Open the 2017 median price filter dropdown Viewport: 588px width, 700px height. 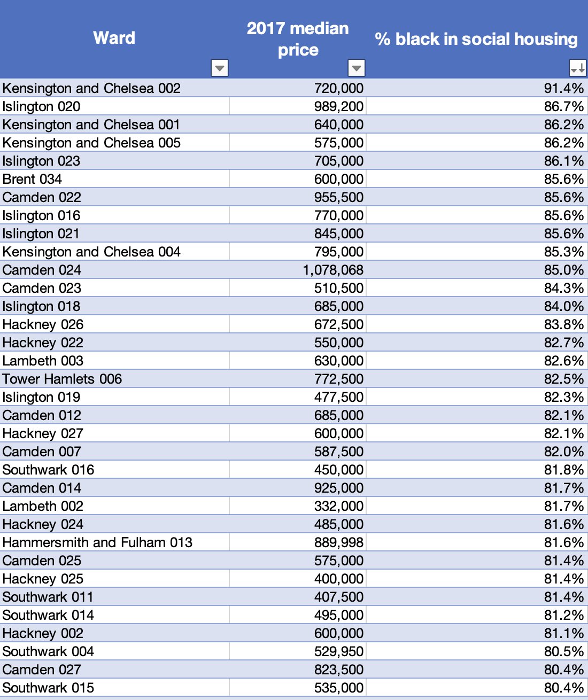(357, 68)
